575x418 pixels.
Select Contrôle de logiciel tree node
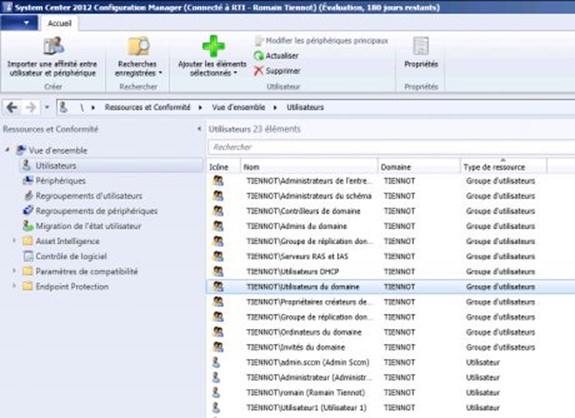point(71,256)
